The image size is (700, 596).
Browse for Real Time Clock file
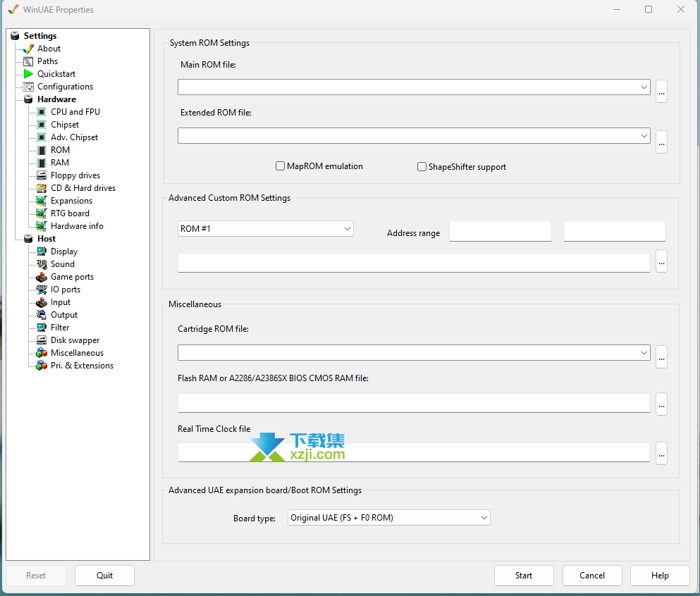point(661,453)
